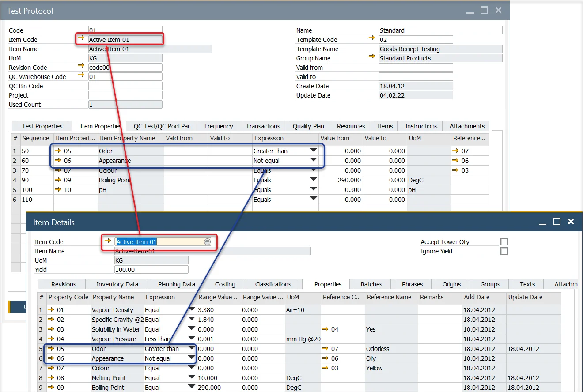This screenshot has height=392, width=583.
Task: Enable Accept Lower Qty checkbox
Action: click(504, 242)
